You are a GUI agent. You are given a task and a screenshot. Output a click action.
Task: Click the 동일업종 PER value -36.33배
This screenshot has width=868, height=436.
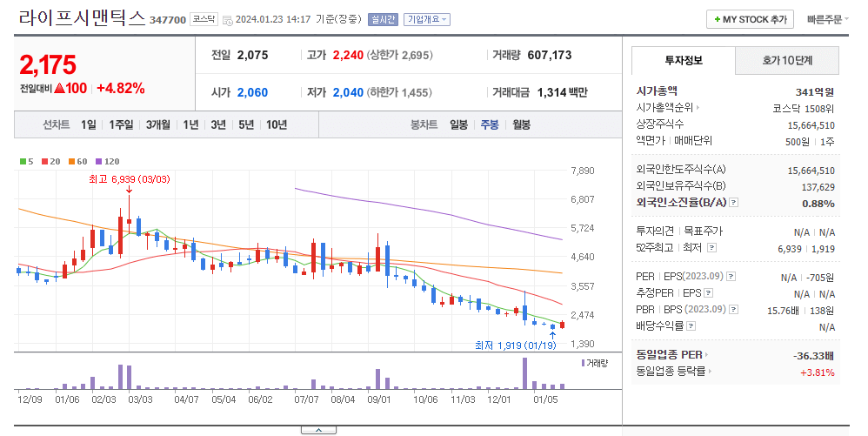[813, 356]
